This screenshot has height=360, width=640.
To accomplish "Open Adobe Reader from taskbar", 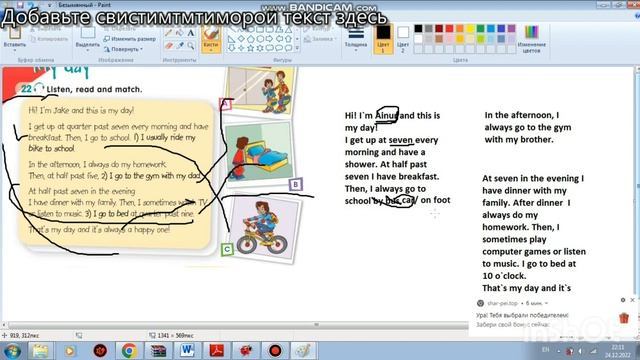I will 217,351.
